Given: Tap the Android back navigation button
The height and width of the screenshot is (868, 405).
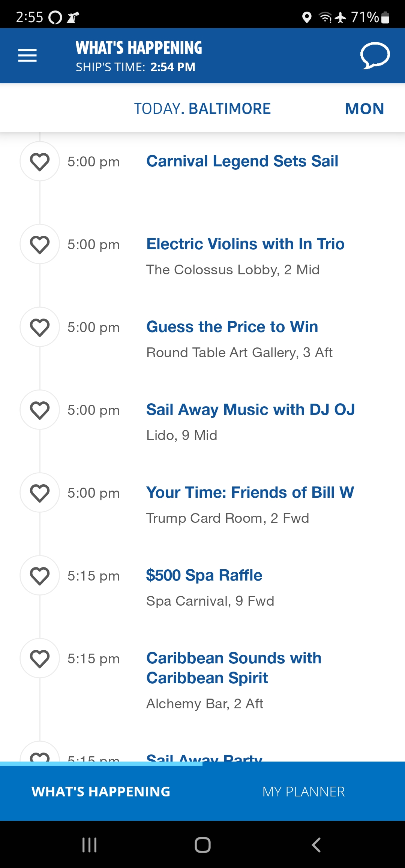Looking at the screenshot, I should (x=316, y=845).
